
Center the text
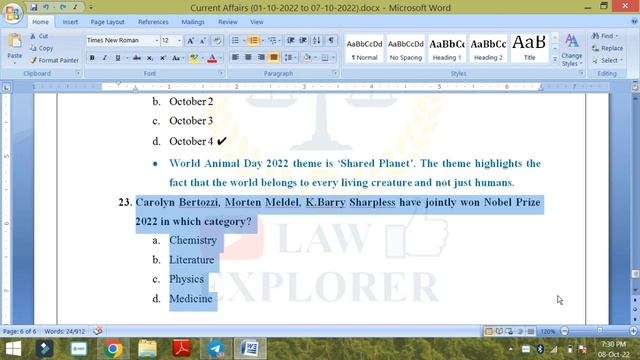click(248, 58)
